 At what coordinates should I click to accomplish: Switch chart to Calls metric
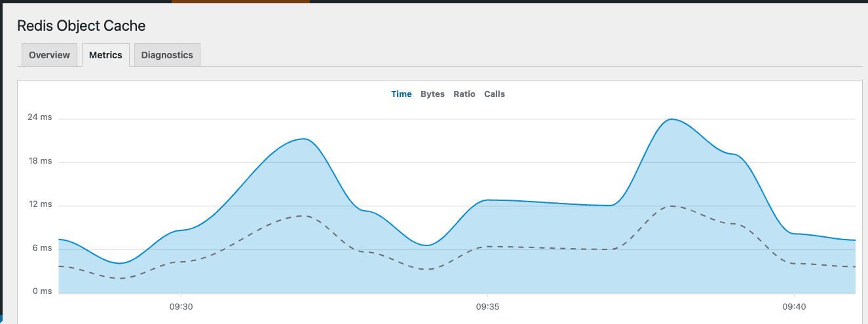(495, 94)
